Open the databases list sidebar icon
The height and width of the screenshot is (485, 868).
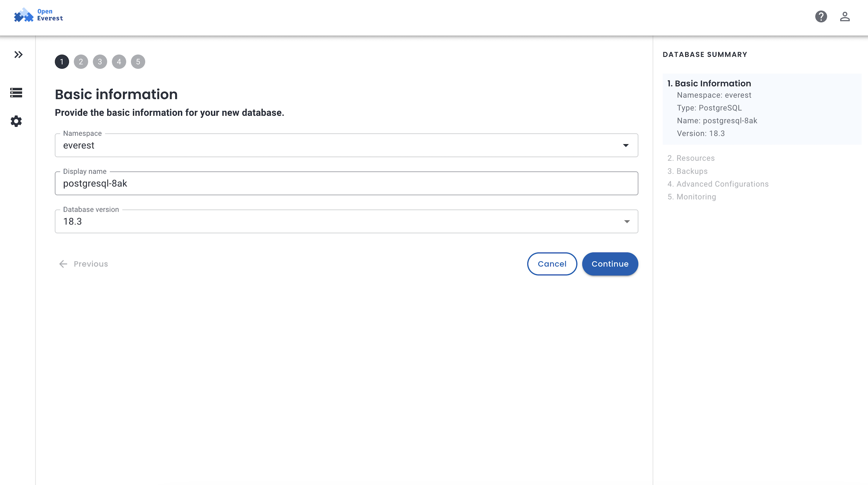(x=16, y=93)
